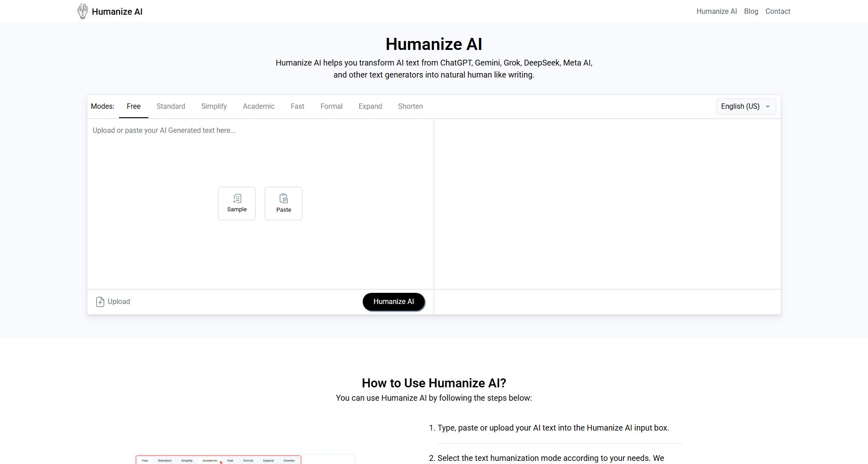This screenshot has height=464, width=868.
Task: Click the Humanize AI face logo icon
Action: pyautogui.click(x=82, y=11)
